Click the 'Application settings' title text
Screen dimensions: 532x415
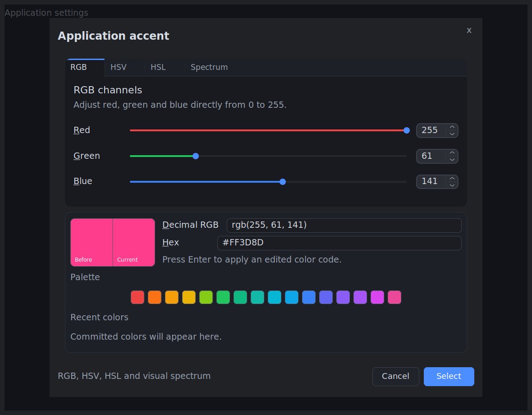click(46, 13)
